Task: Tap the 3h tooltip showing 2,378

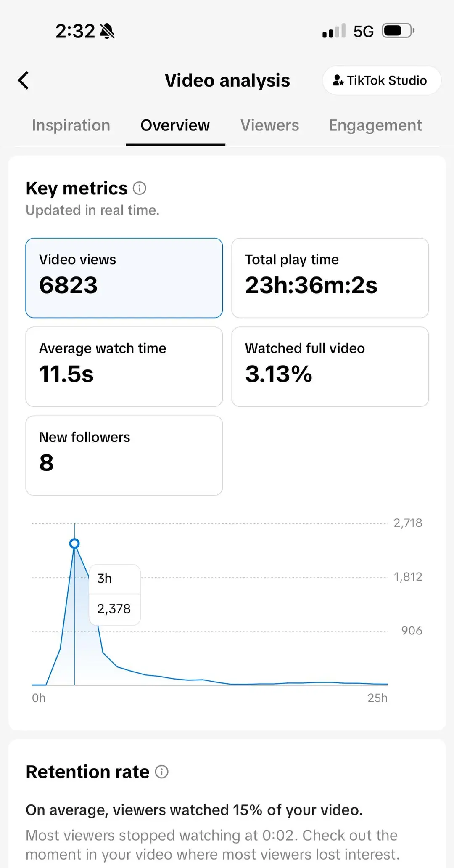Action: pyautogui.click(x=115, y=595)
